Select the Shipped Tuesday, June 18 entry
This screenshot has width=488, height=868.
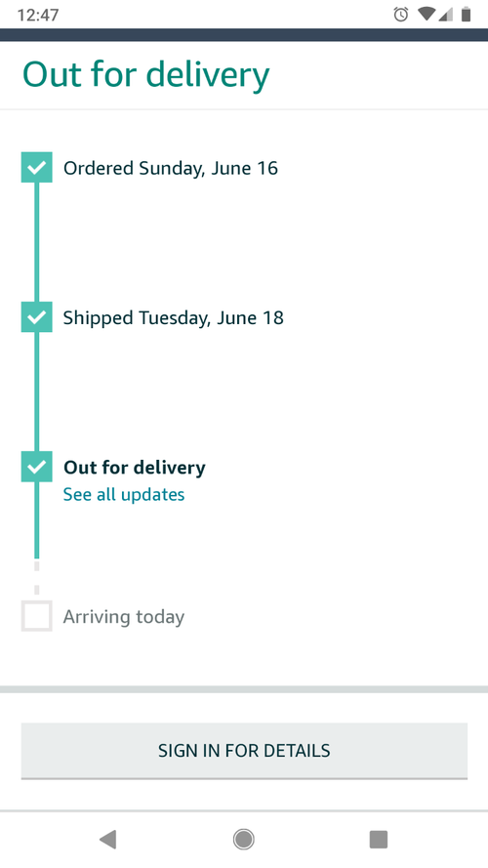[173, 317]
